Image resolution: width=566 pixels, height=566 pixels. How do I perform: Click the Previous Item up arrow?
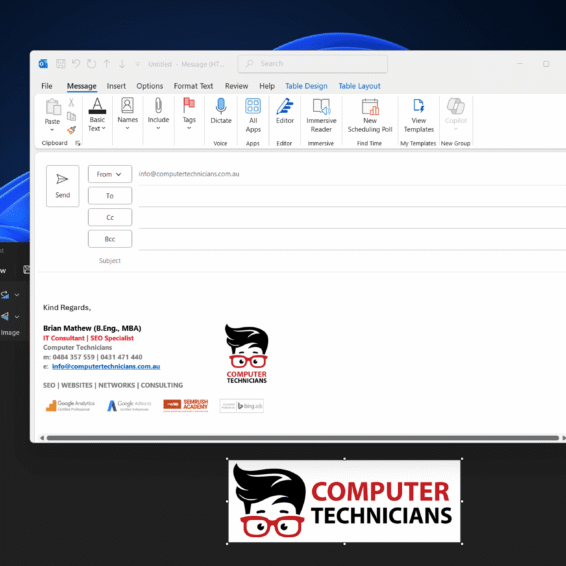107,64
